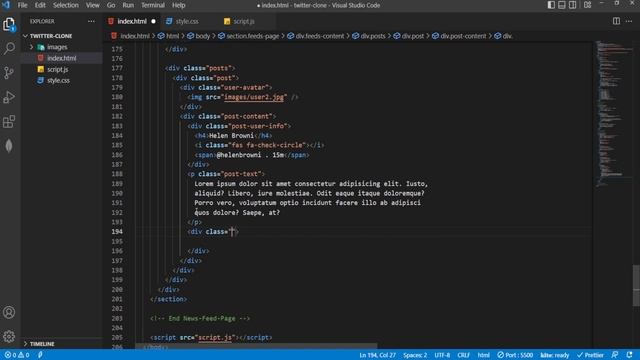The image size is (640, 360).
Task: Click the VS Code logo icon
Action: 6,5
